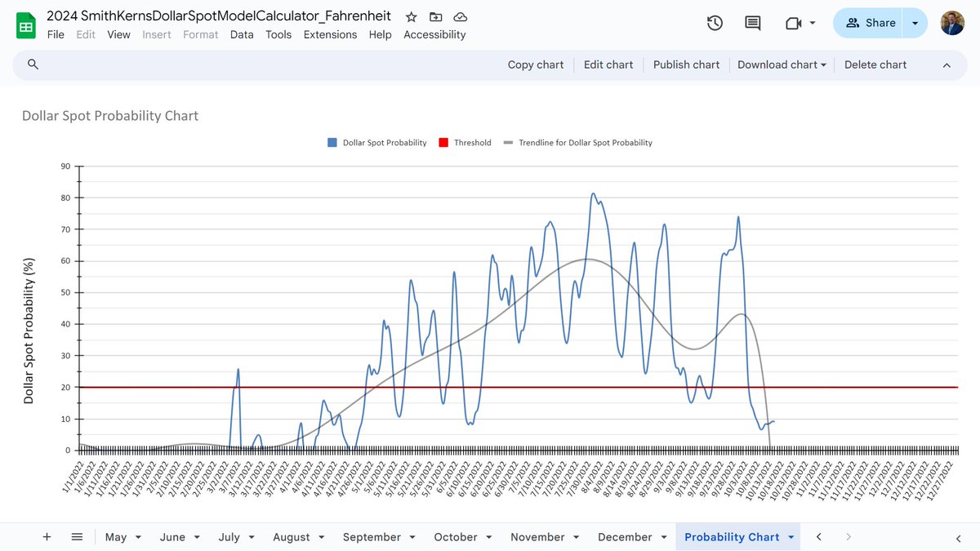Open version history
Viewport: 980px width, 551px height.
click(x=715, y=24)
